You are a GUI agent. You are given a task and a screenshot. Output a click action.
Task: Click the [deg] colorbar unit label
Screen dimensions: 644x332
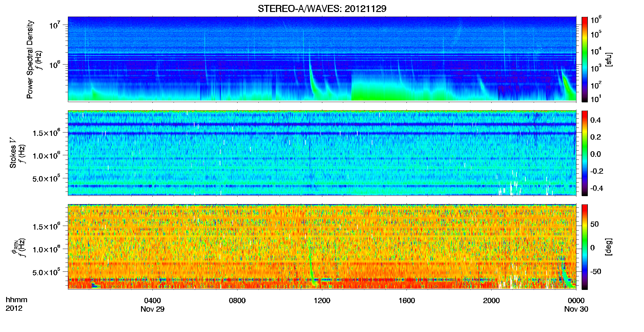tap(609, 247)
